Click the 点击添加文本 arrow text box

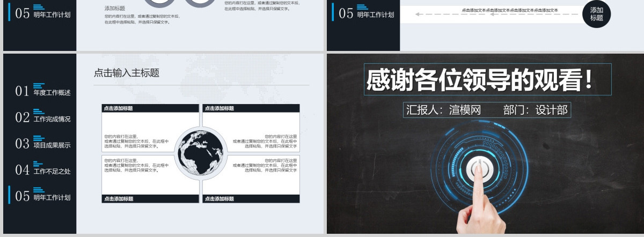click(x=510, y=10)
